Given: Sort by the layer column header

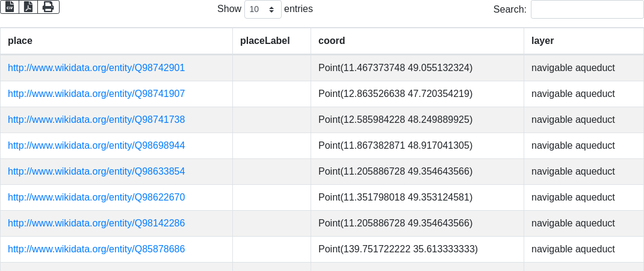Looking at the screenshot, I should point(542,41).
